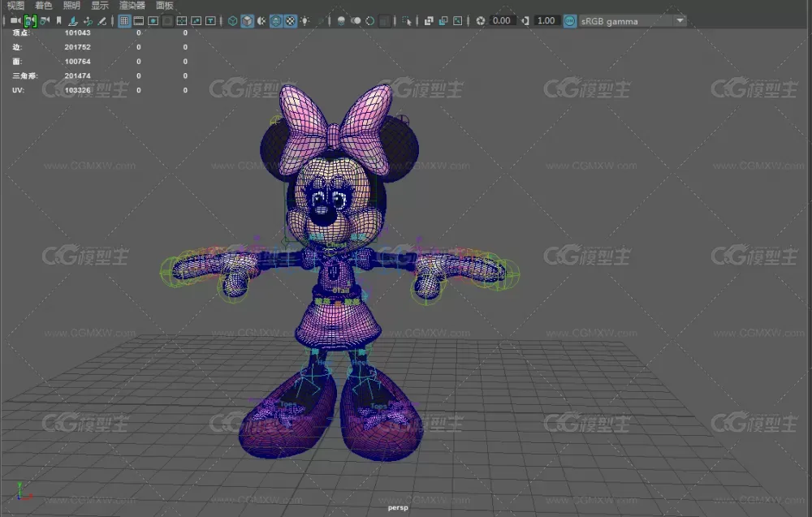
Task: Click the XRay Active Components icon
Action: pos(443,21)
